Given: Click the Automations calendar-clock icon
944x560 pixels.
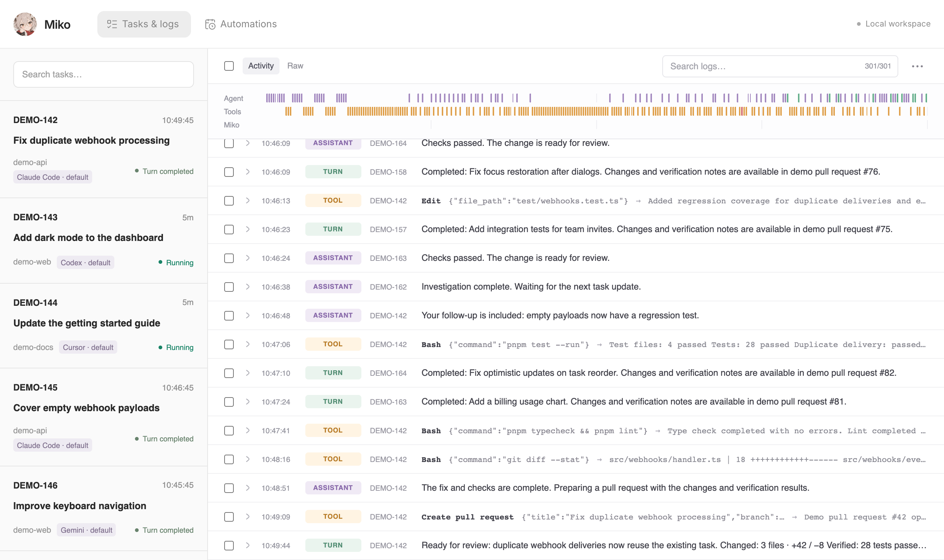Looking at the screenshot, I should 210,24.
